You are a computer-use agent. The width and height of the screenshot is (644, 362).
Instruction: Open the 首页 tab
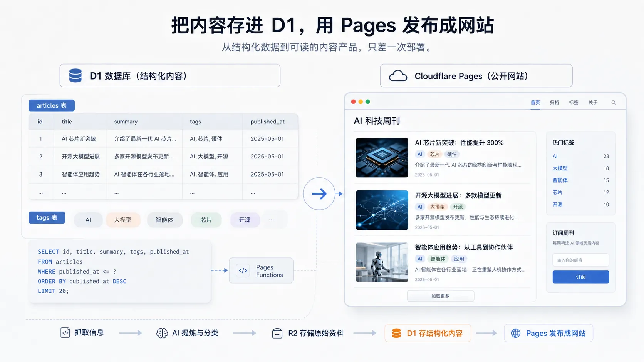click(535, 103)
